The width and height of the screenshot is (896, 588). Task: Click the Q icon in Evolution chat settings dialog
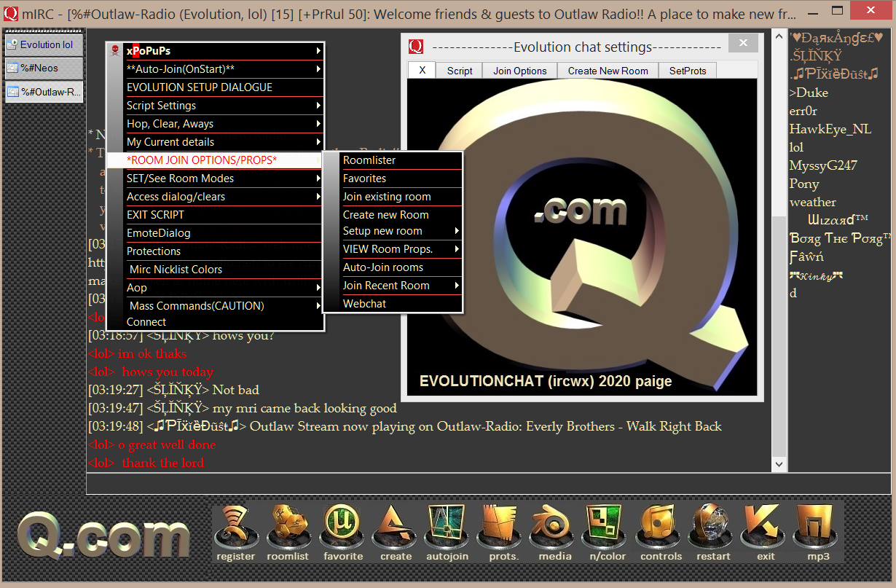click(x=416, y=47)
